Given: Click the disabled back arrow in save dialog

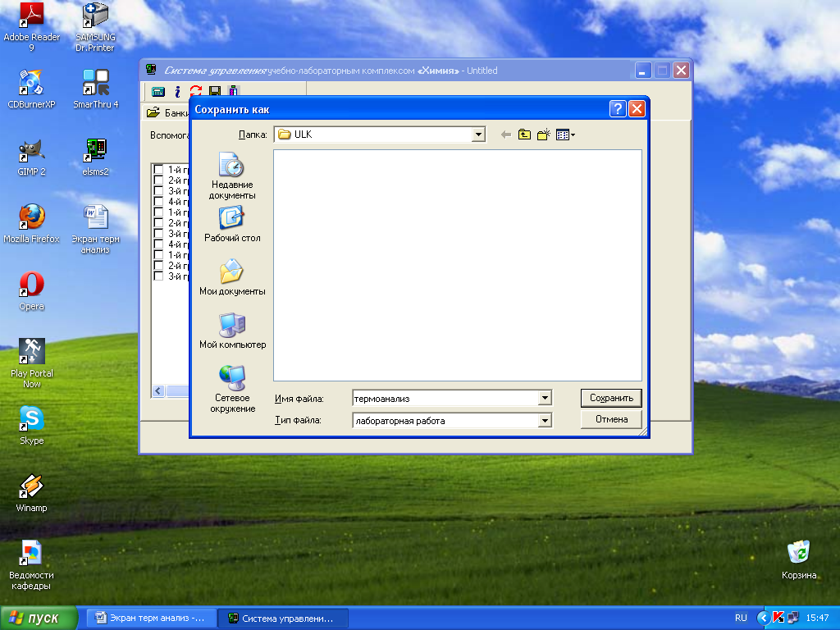Looking at the screenshot, I should [505, 135].
